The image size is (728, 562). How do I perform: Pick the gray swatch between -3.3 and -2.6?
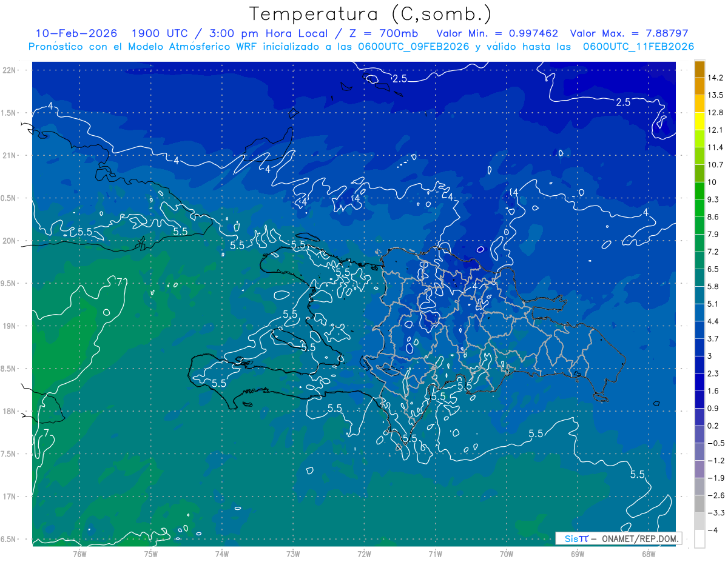(x=699, y=504)
